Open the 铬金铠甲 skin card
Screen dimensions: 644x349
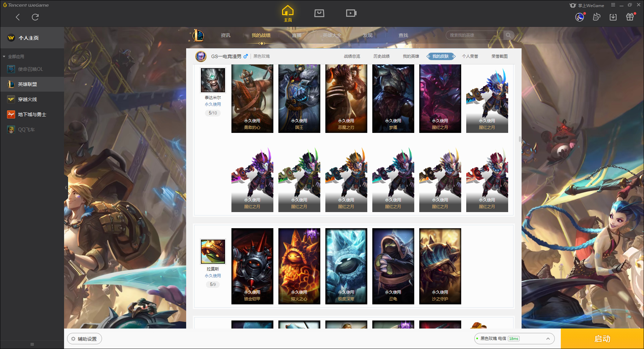pyautogui.click(x=252, y=266)
